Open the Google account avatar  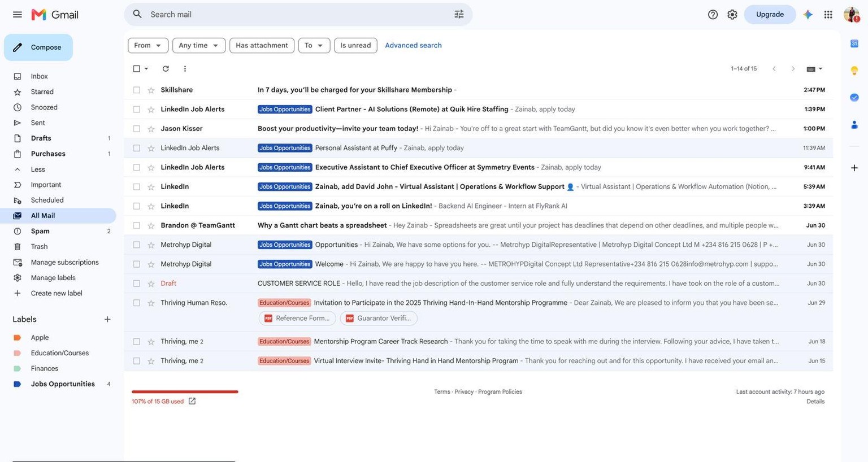tap(852, 14)
